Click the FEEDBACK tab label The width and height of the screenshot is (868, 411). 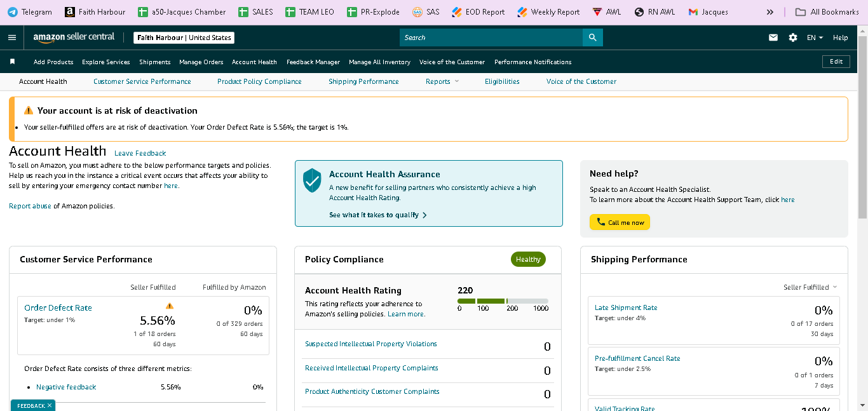[x=31, y=405]
